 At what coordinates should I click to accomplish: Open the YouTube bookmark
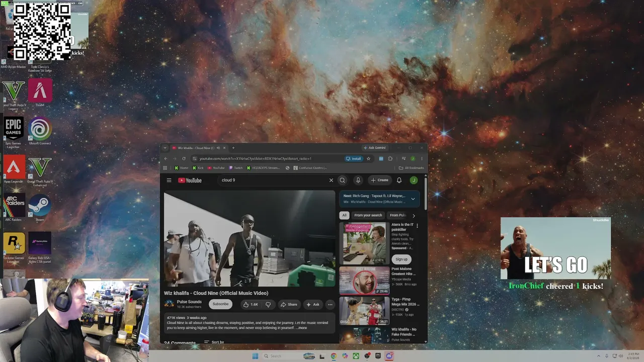click(x=216, y=168)
